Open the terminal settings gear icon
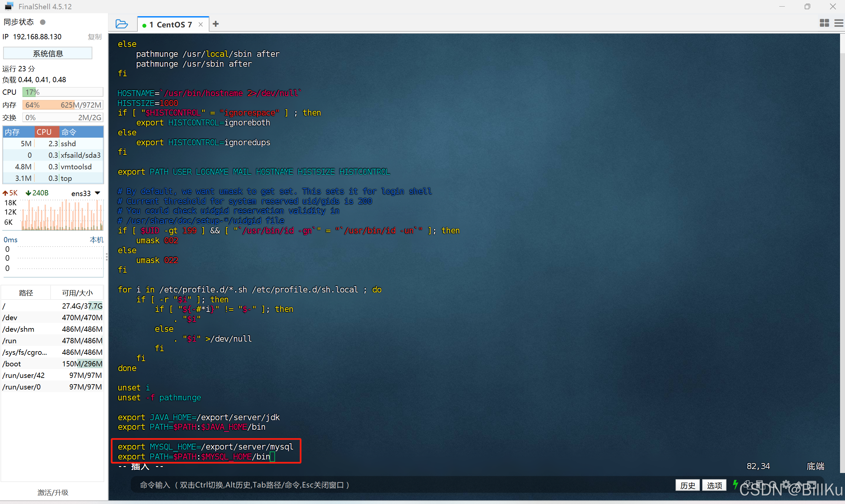This screenshot has width=845, height=504. pyautogui.click(x=786, y=484)
